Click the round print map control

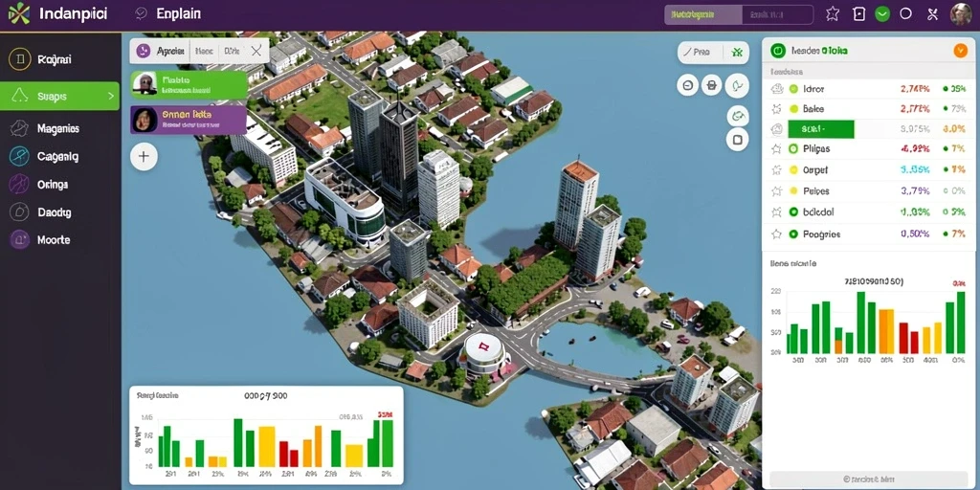click(x=712, y=85)
